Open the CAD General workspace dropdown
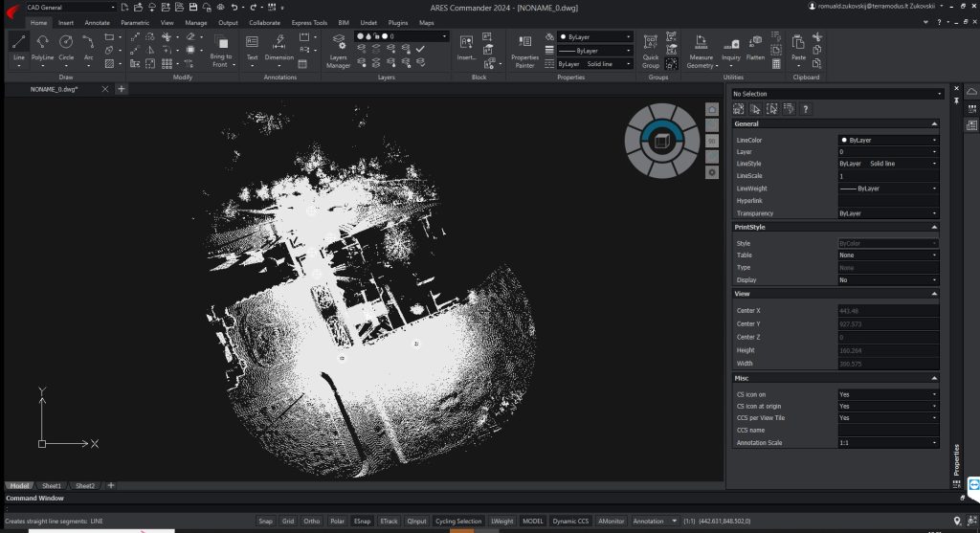980x533 pixels. (71, 7)
